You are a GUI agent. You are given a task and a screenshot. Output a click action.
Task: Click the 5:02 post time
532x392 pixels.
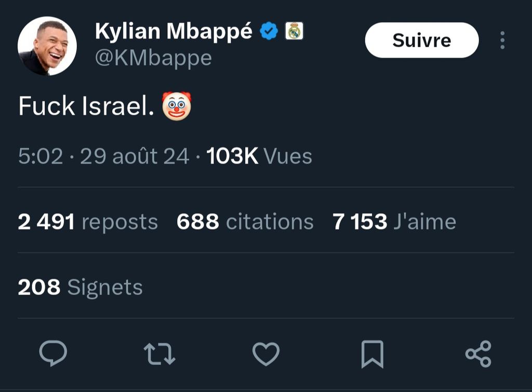41,156
